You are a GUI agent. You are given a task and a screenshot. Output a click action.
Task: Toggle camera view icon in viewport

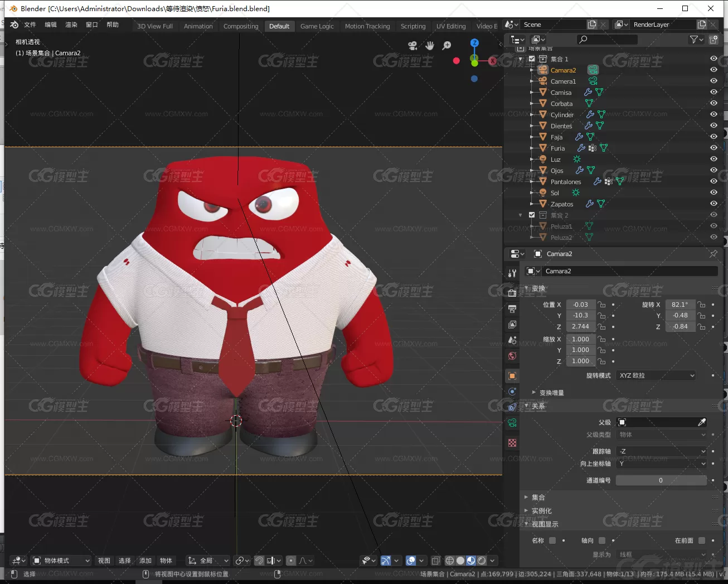(x=412, y=46)
